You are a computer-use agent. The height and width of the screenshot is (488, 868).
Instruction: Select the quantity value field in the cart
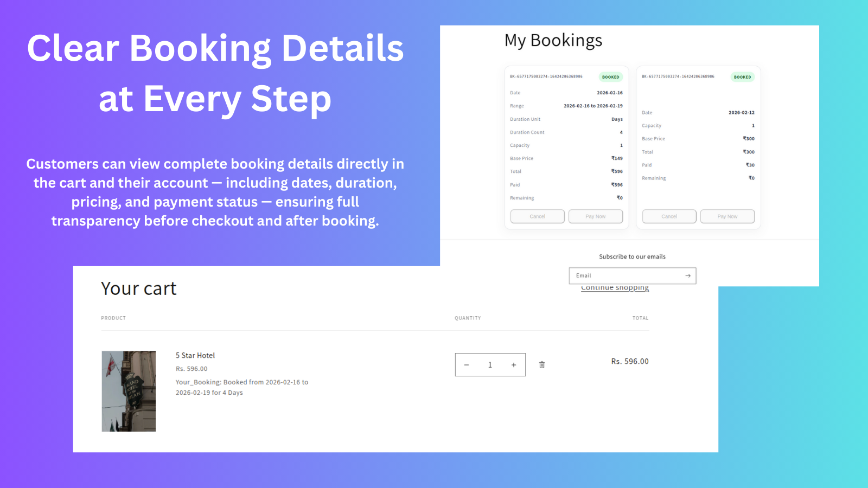click(x=490, y=364)
